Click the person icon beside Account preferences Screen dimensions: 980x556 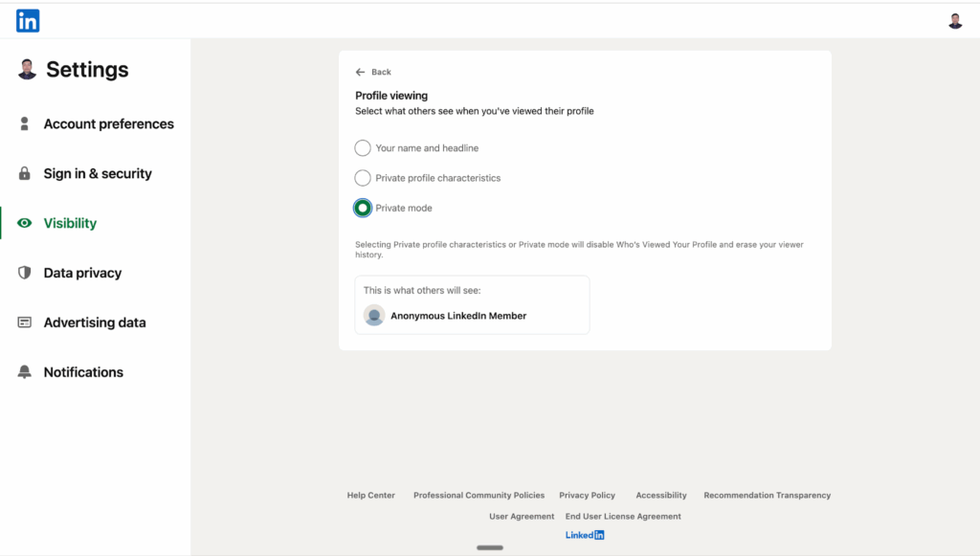(25, 123)
